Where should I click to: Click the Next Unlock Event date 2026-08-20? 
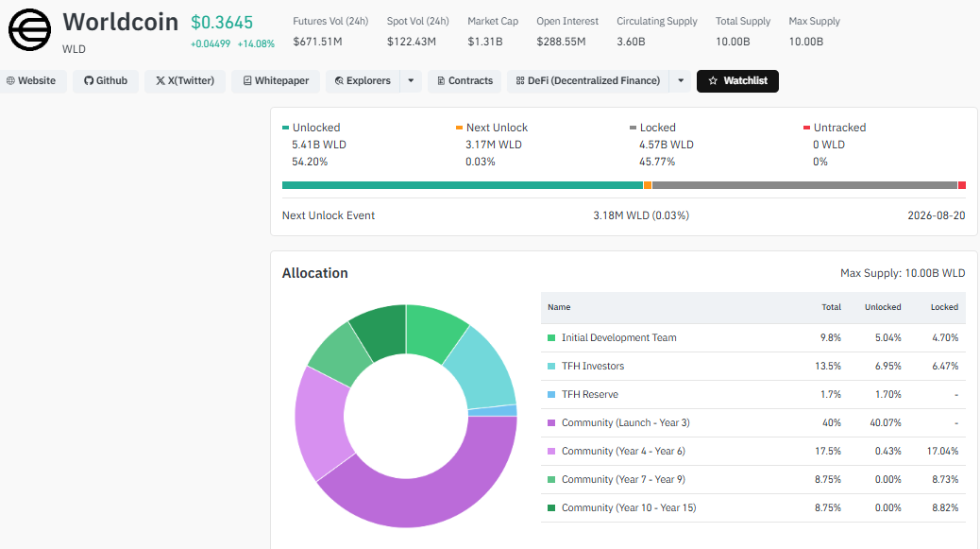937,215
